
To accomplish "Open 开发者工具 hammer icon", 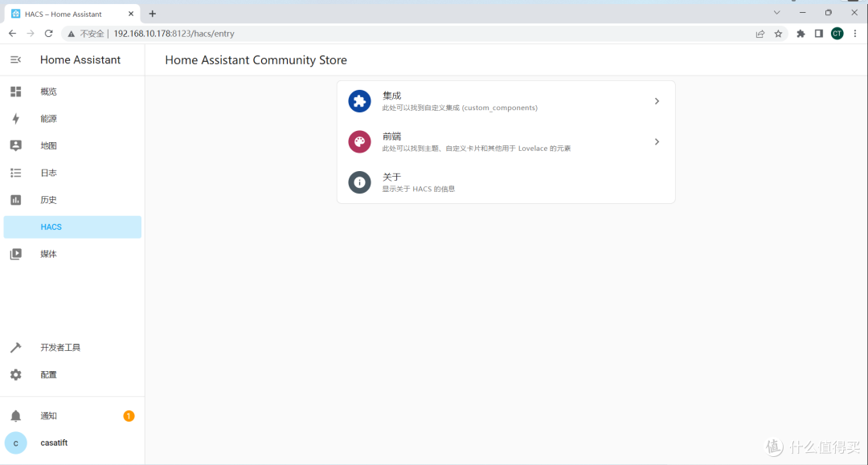I will pyautogui.click(x=15, y=348).
